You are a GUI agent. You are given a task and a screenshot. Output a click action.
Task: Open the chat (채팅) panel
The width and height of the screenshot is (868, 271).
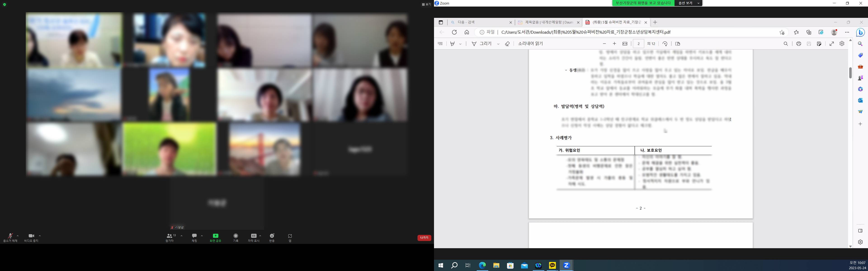(194, 238)
